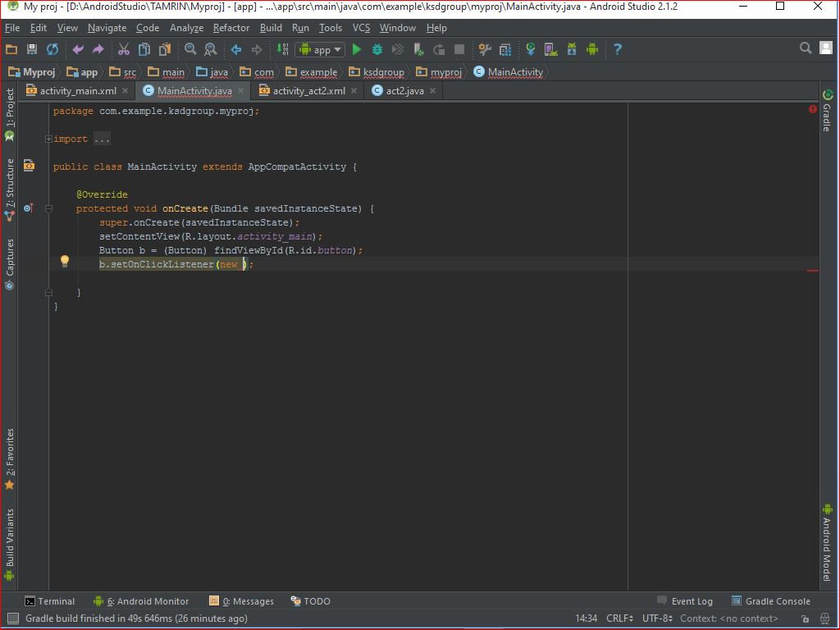Open the UTF-8 encoding dropdown

pyautogui.click(x=656, y=619)
